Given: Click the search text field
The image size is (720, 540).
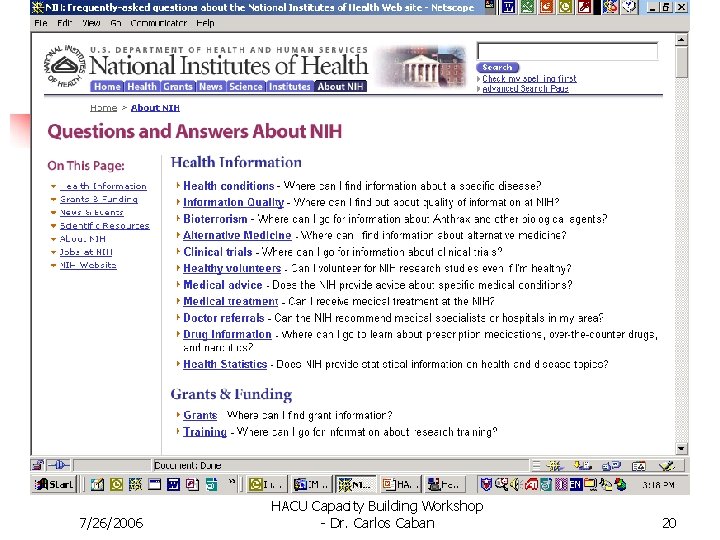Looking at the screenshot, I should [568, 51].
